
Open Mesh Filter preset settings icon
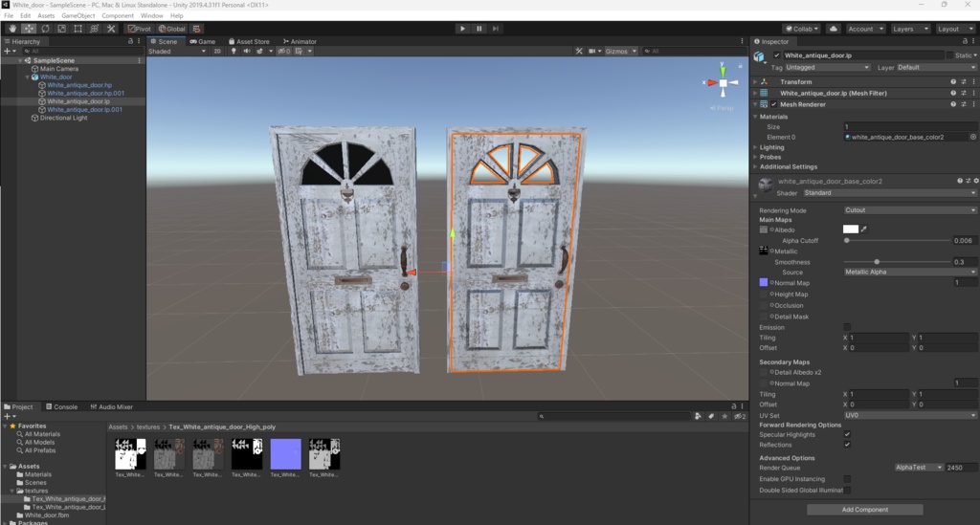click(x=963, y=93)
